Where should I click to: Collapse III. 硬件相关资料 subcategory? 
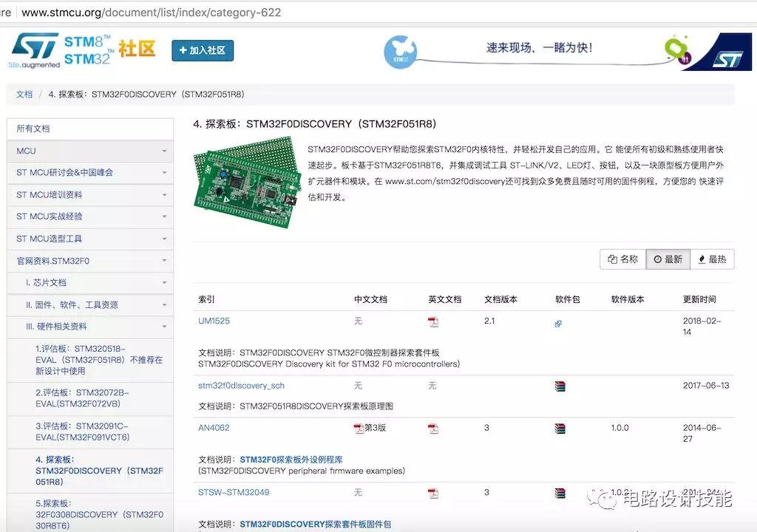point(90,327)
